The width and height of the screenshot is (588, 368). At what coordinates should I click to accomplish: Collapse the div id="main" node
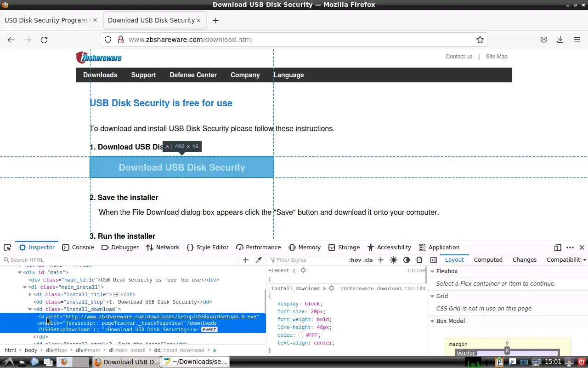(20, 272)
